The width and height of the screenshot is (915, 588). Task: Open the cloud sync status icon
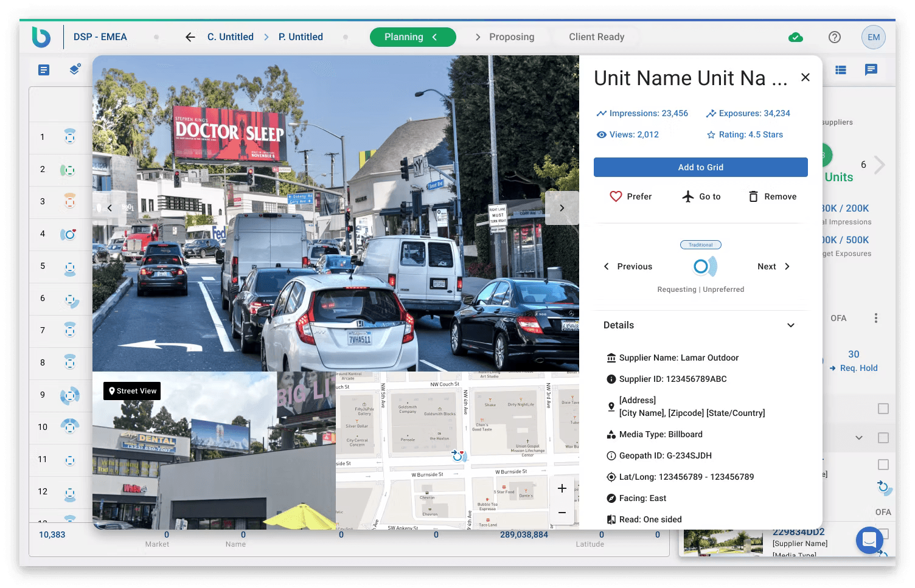795,37
